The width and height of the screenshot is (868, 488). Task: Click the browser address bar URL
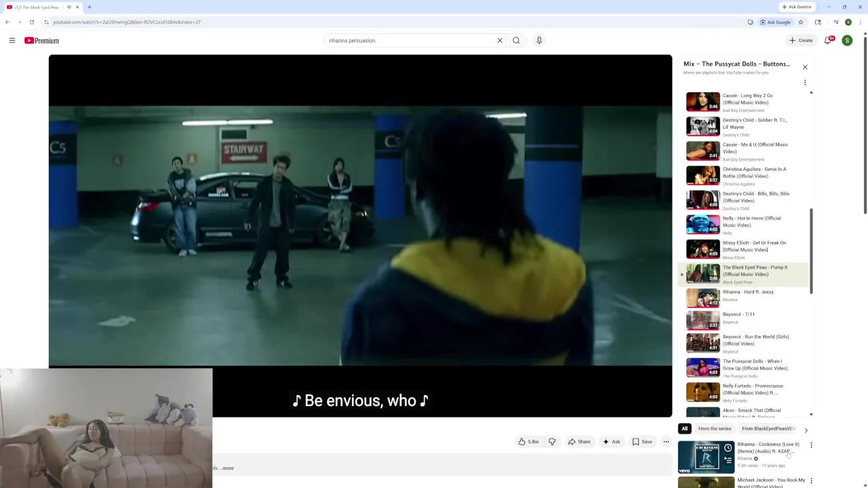coord(127,22)
